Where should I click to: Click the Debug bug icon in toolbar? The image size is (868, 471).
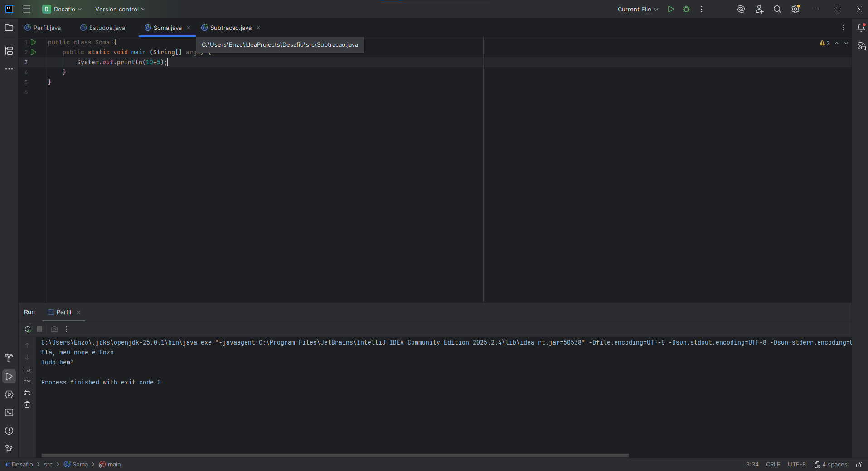coord(686,9)
